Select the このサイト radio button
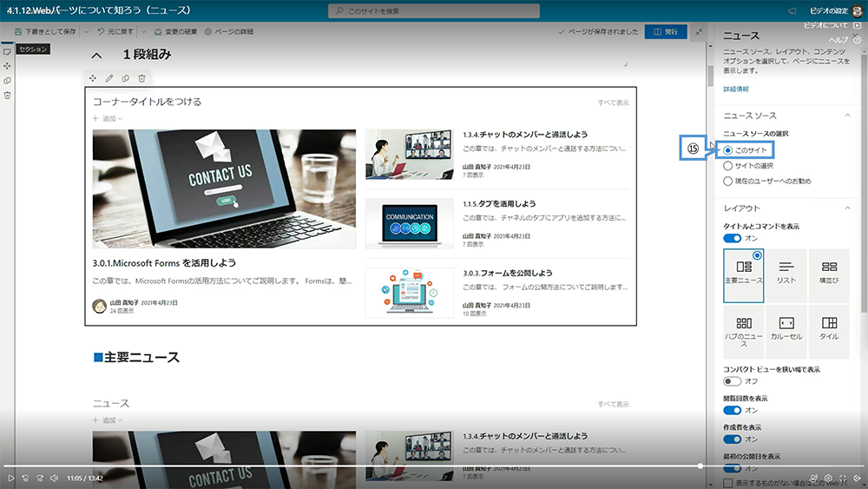 pyautogui.click(x=728, y=150)
